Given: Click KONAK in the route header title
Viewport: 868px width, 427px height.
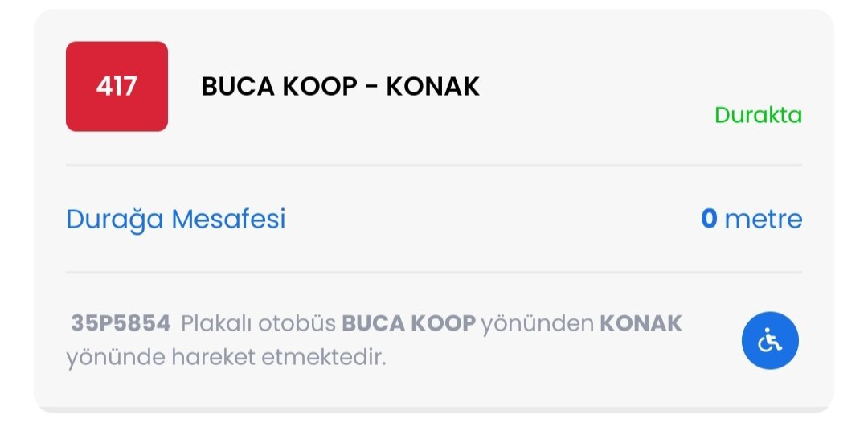Looking at the screenshot, I should coord(432,86).
